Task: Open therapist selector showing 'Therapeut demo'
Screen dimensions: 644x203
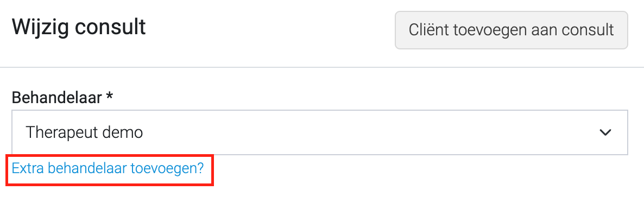Action: [320, 132]
